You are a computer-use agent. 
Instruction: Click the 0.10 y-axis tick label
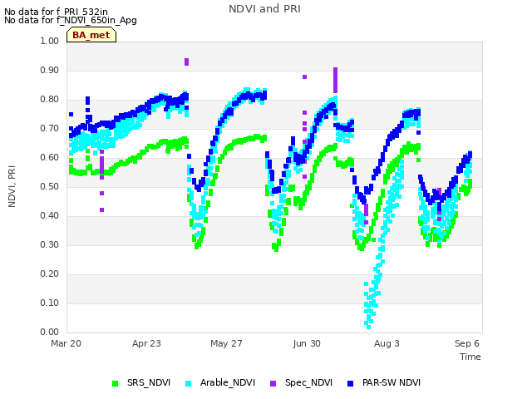coord(50,303)
